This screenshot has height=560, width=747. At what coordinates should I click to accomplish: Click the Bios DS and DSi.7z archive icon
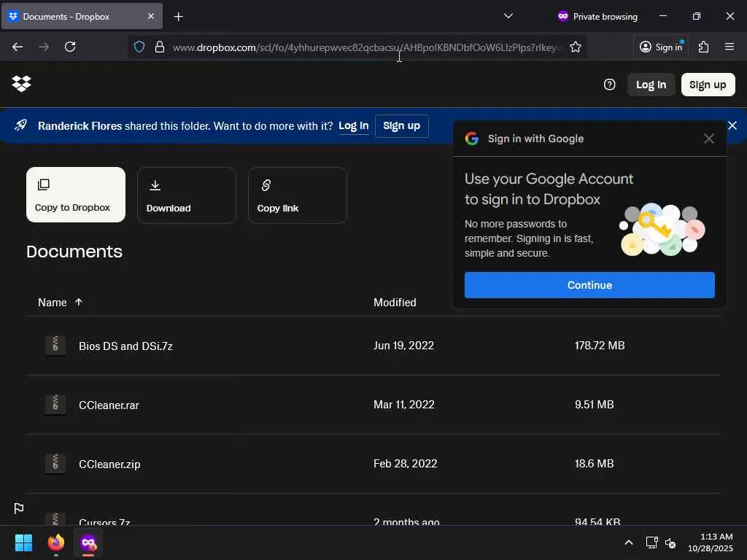pos(55,345)
